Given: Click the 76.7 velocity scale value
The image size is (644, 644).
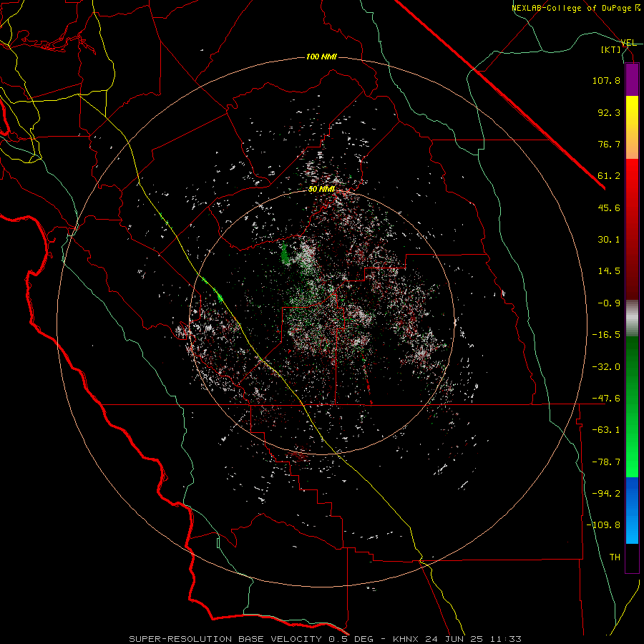Looking at the screenshot, I should [609, 144].
